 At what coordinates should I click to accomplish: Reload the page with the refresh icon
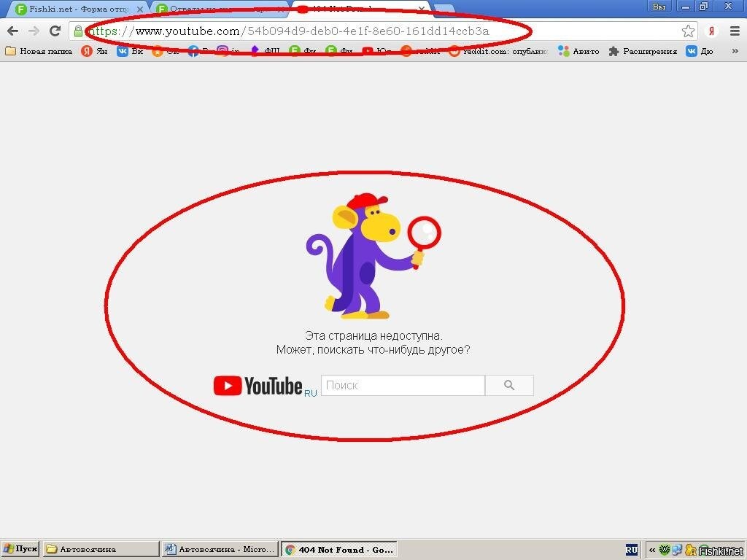[x=55, y=31]
